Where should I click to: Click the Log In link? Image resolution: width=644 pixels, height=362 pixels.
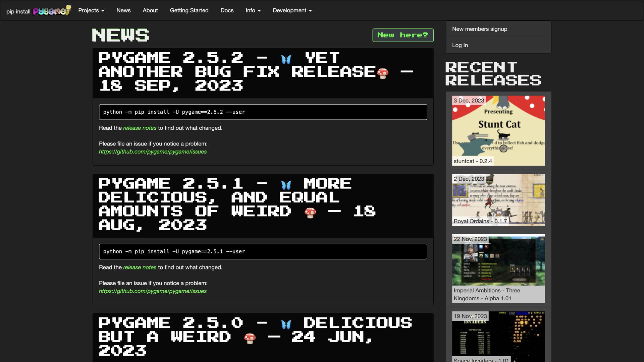[460, 45]
